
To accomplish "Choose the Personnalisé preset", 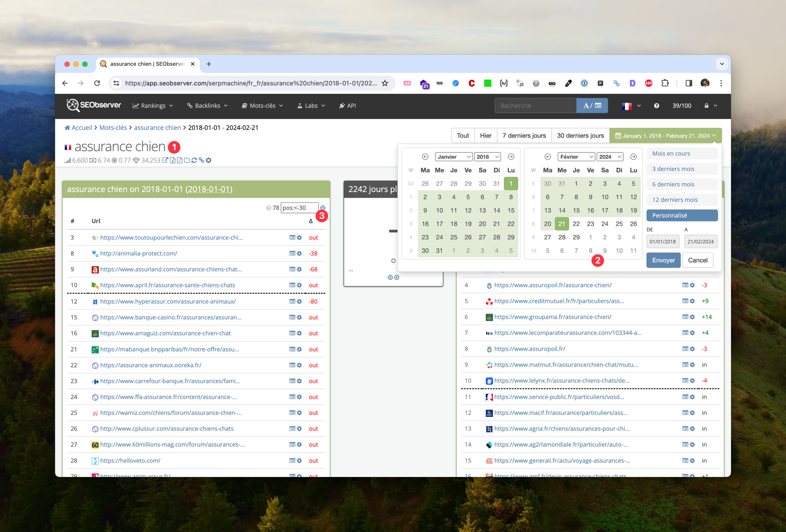I will 682,215.
